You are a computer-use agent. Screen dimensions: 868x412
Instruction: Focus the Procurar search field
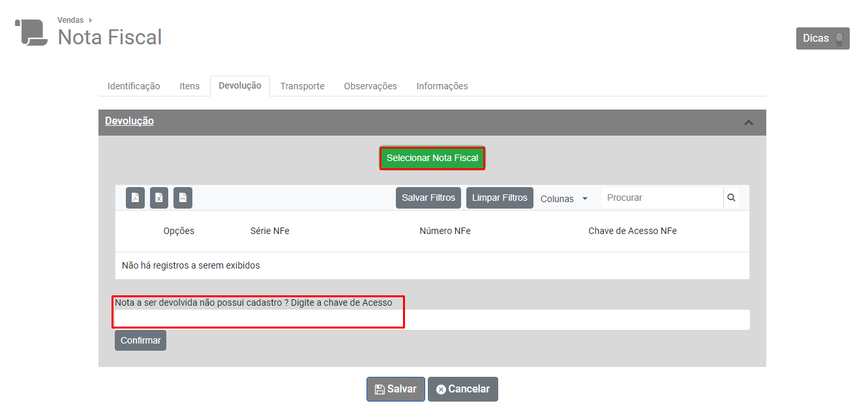[662, 198]
